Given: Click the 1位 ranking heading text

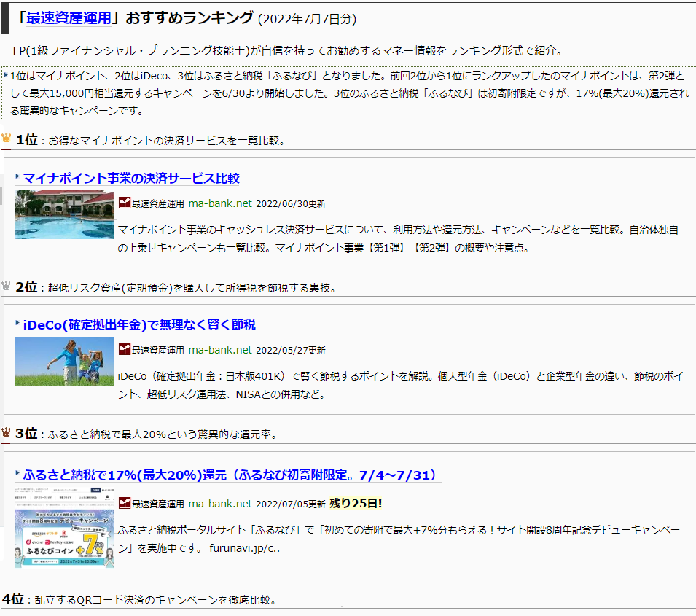Looking at the screenshot, I should click(27, 140).
